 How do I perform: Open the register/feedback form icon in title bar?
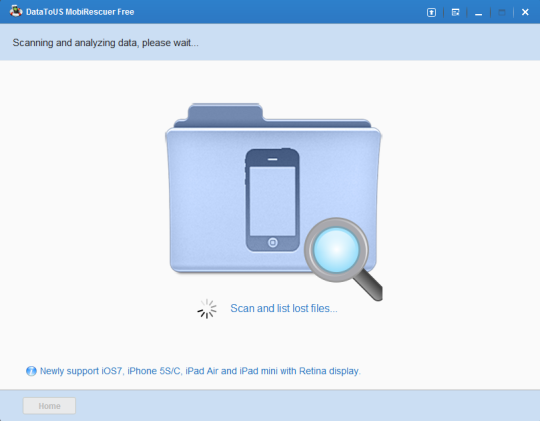pos(455,12)
